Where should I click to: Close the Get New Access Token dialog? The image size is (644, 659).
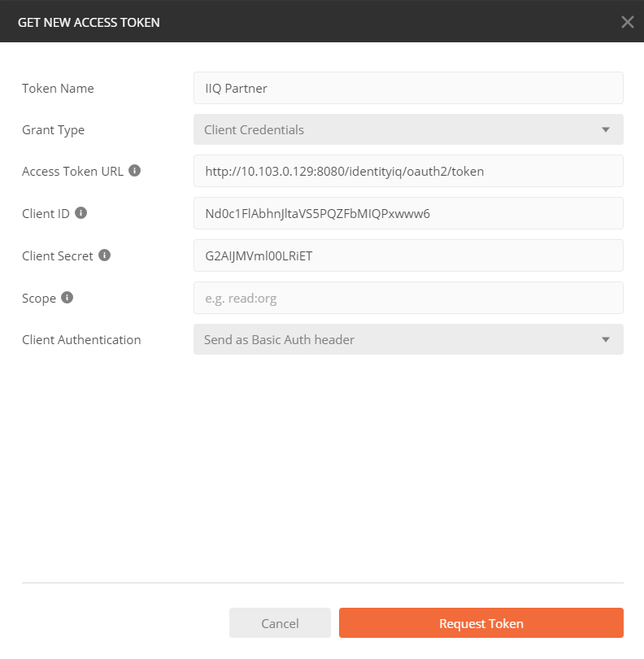click(x=627, y=22)
